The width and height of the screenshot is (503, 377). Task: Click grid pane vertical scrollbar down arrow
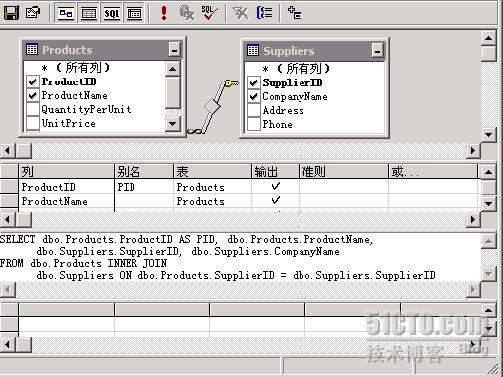click(x=488, y=203)
